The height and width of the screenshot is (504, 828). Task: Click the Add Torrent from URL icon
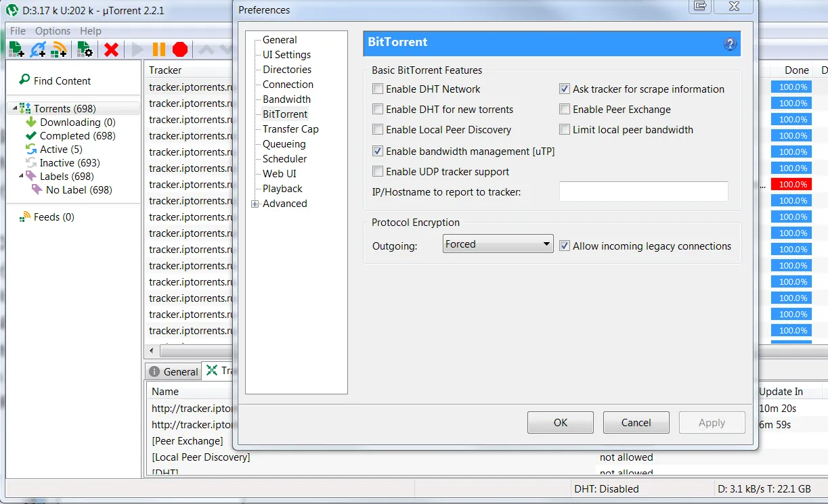tap(38, 49)
